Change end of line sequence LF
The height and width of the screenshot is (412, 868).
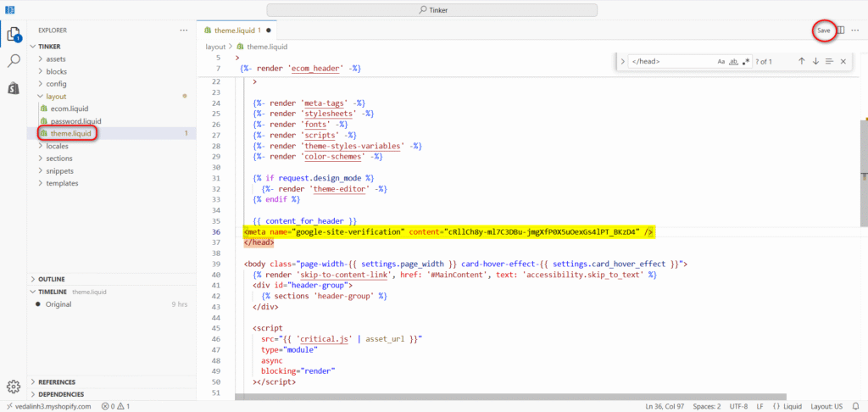[760, 406]
